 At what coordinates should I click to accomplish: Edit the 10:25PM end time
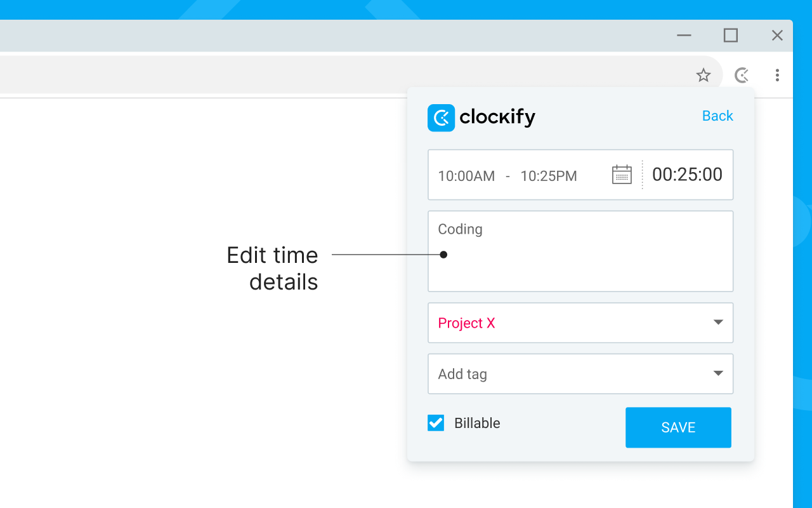(x=548, y=176)
